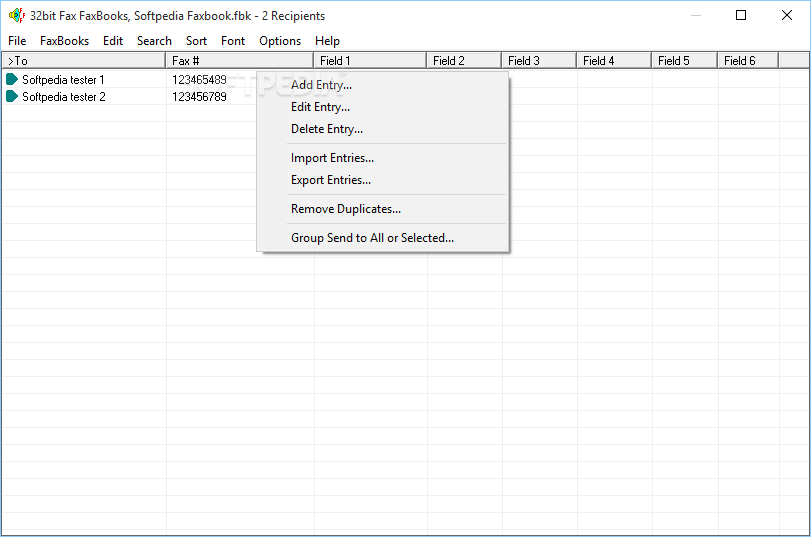Open the FaxBooks menu

pyautogui.click(x=64, y=41)
